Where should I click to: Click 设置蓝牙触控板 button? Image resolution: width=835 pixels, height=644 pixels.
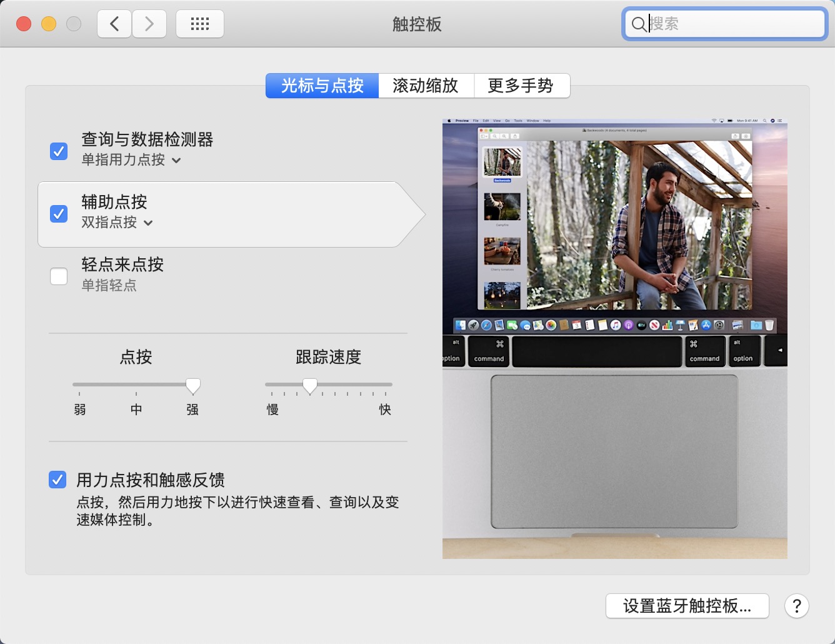coord(687,606)
